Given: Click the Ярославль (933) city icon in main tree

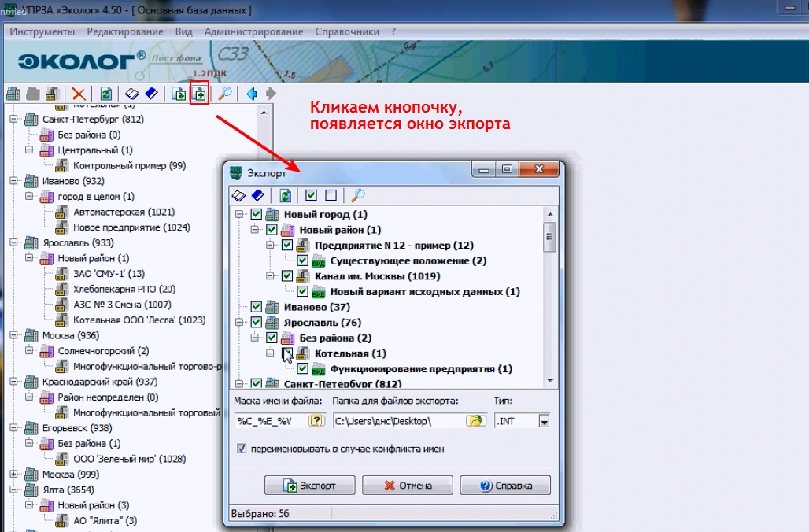Looking at the screenshot, I should coord(31,242).
